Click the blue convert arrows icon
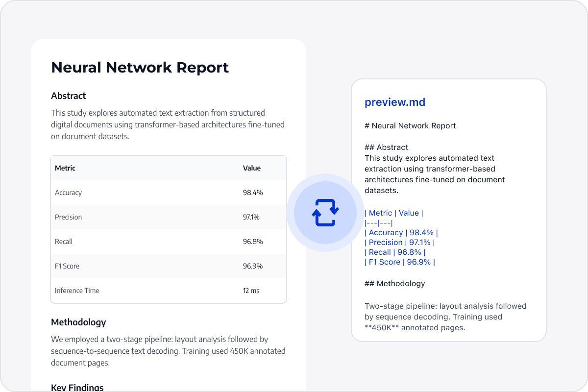 (325, 213)
